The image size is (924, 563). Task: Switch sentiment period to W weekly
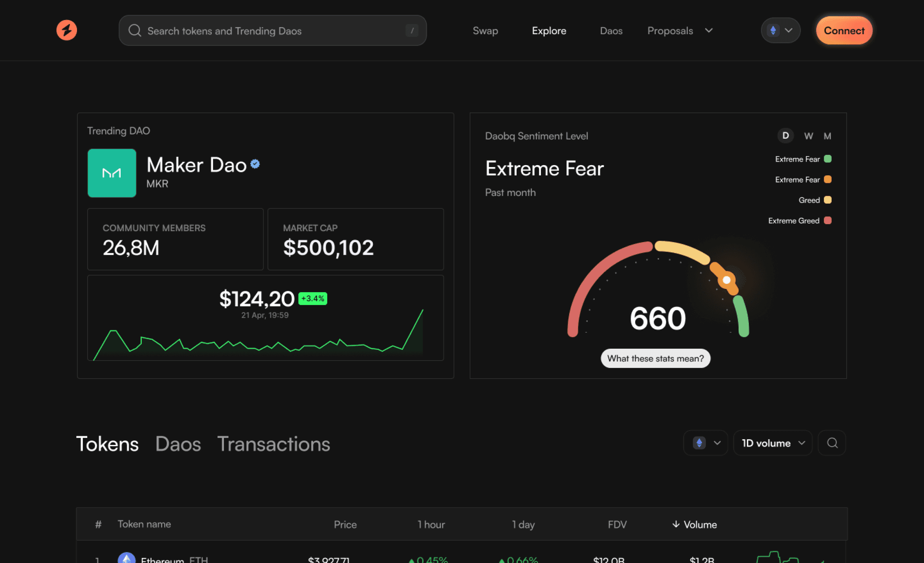tap(808, 136)
